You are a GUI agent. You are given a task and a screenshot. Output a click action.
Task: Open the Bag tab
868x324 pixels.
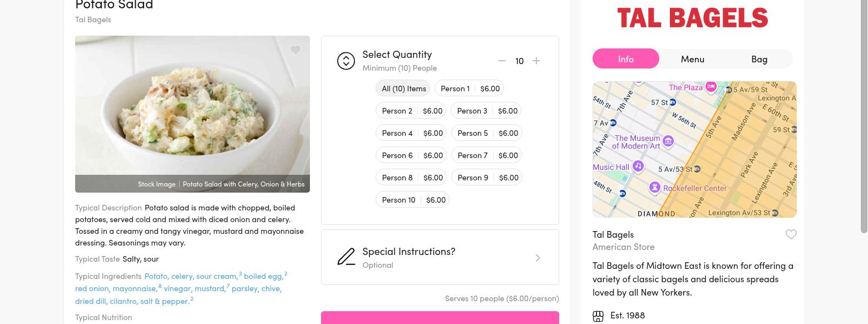click(x=759, y=59)
